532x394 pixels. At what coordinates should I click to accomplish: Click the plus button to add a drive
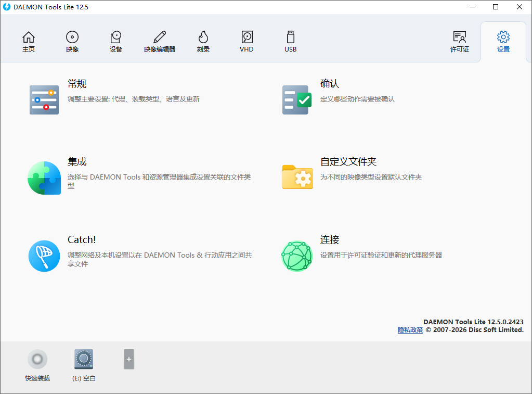(128, 359)
